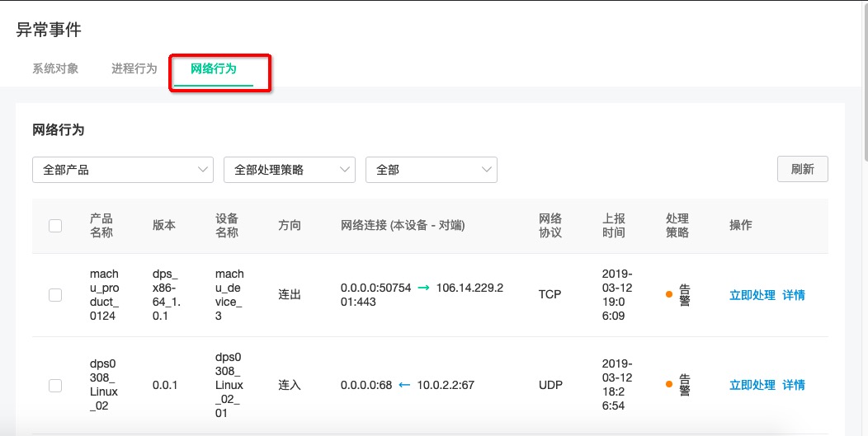Image resolution: width=868 pixels, height=436 pixels.
Task: Open the 全部处理策略 strategy filter dropdown
Action: pyautogui.click(x=290, y=170)
